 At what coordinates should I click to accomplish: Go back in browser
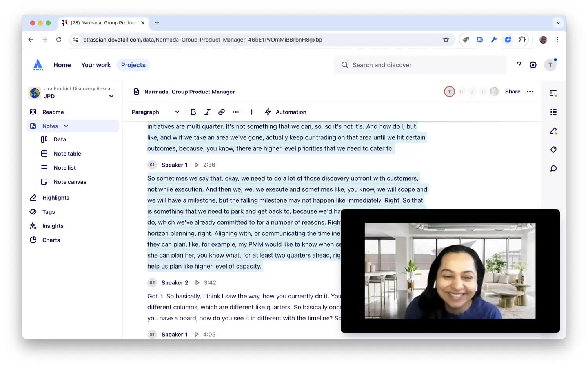pos(31,40)
